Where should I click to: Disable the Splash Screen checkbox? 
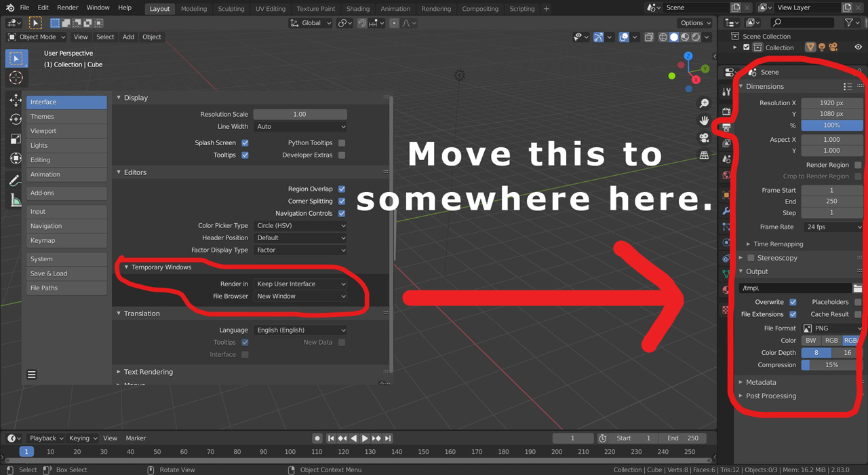click(x=245, y=143)
